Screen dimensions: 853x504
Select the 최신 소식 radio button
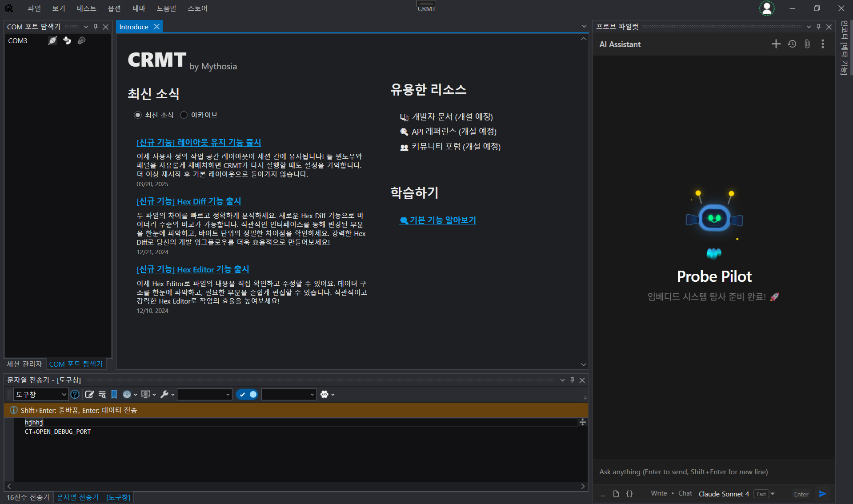pos(138,115)
